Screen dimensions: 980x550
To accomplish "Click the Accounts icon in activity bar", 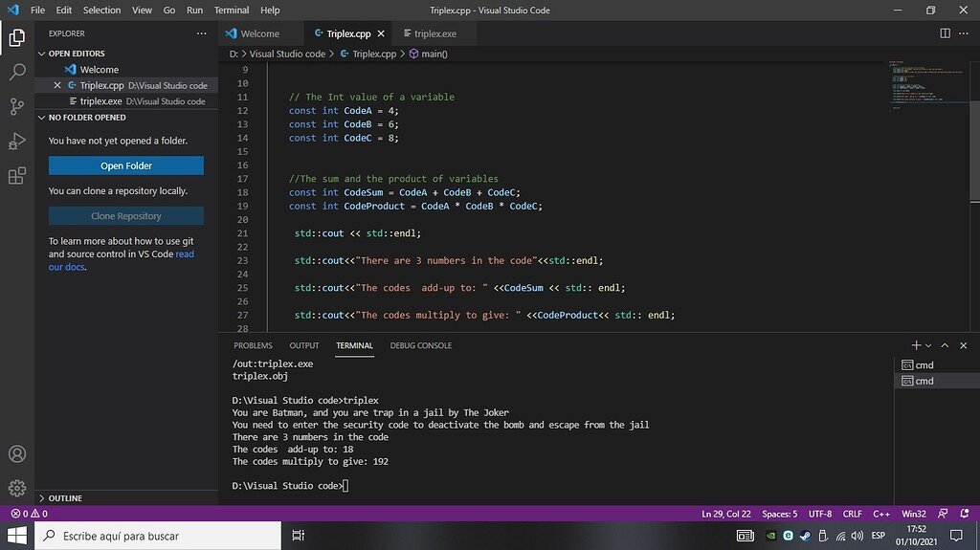I will click(x=16, y=454).
